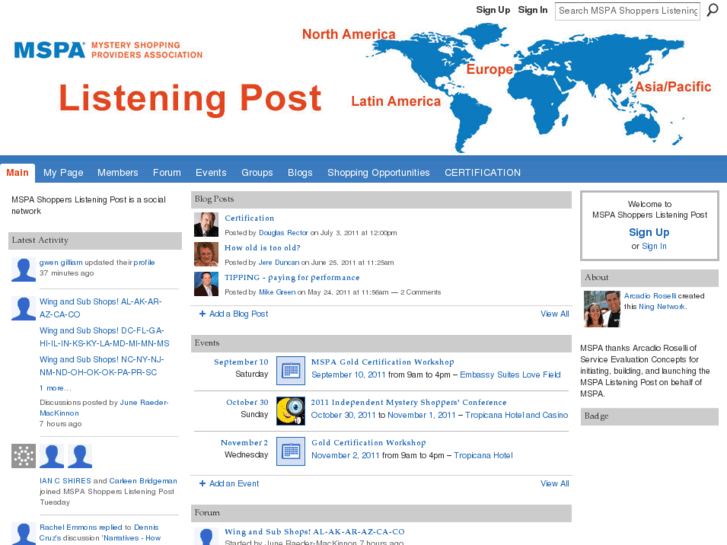Click the gray dotted-pattern avatar of IAN C SHIRES
727x545 pixels.
tap(24, 456)
